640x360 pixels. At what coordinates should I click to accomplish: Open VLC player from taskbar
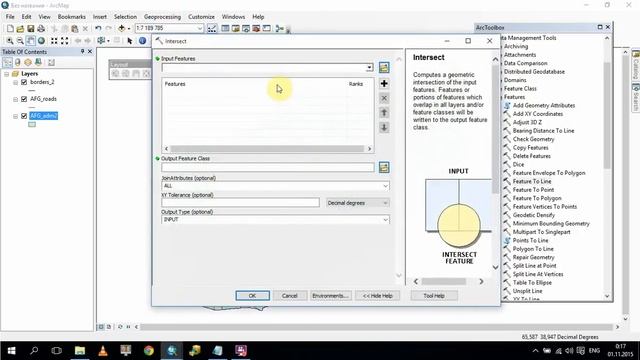click(x=103, y=351)
